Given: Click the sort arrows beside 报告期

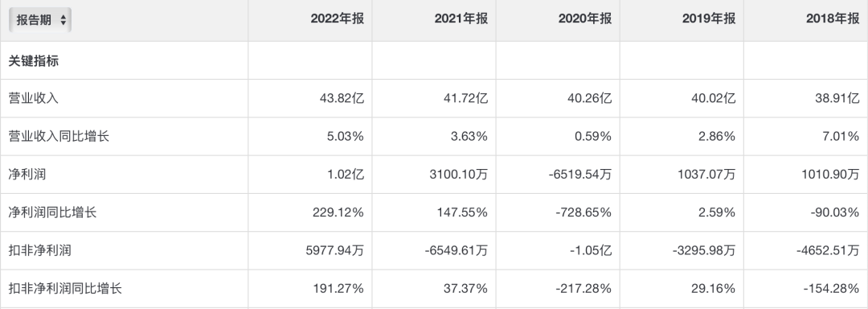Looking at the screenshot, I should coord(63,20).
